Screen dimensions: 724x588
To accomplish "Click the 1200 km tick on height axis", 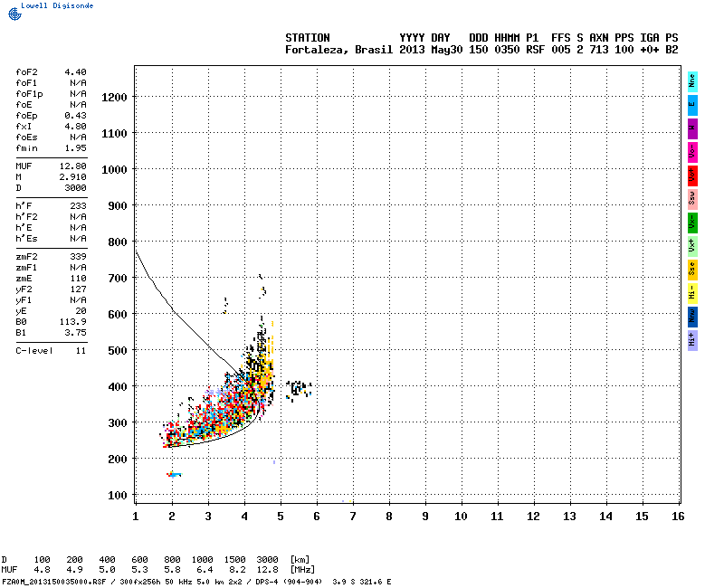I will [x=114, y=98].
